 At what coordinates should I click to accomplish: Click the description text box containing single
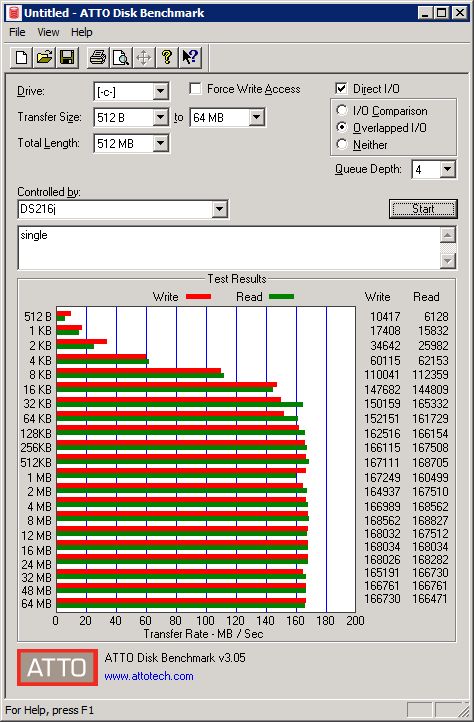229,247
